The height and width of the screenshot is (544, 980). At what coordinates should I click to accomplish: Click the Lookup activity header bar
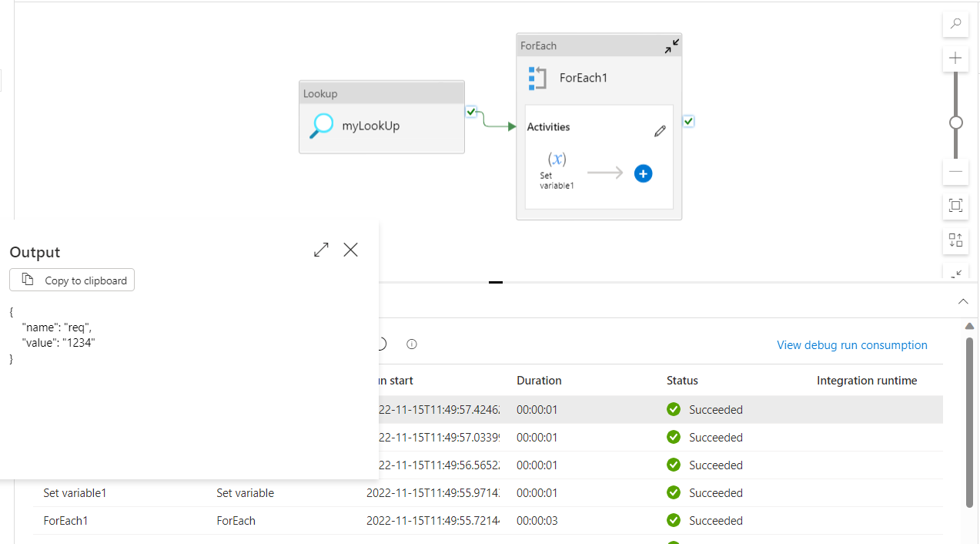[382, 93]
